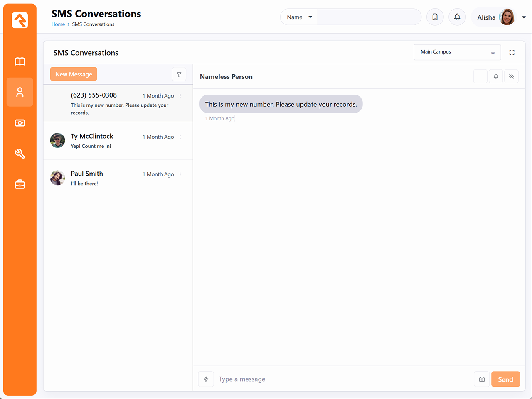Image resolution: width=532 pixels, height=399 pixels.
Task: Click the camera attach photo icon
Action: pos(482,379)
